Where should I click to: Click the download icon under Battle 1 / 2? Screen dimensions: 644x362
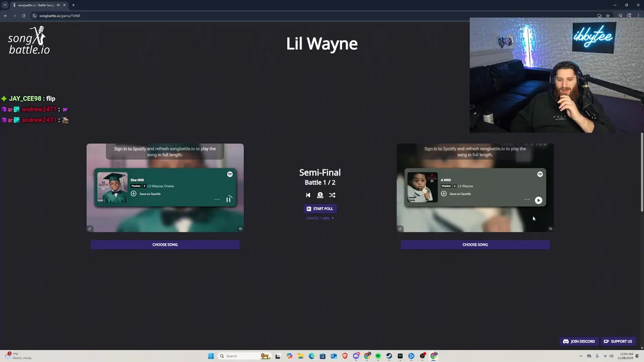[320, 195]
